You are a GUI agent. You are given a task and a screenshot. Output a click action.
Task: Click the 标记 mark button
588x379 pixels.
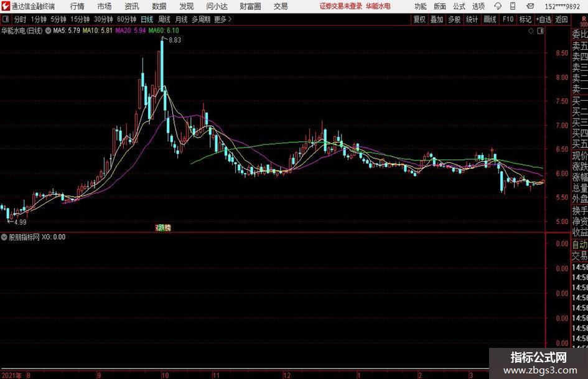(525, 19)
